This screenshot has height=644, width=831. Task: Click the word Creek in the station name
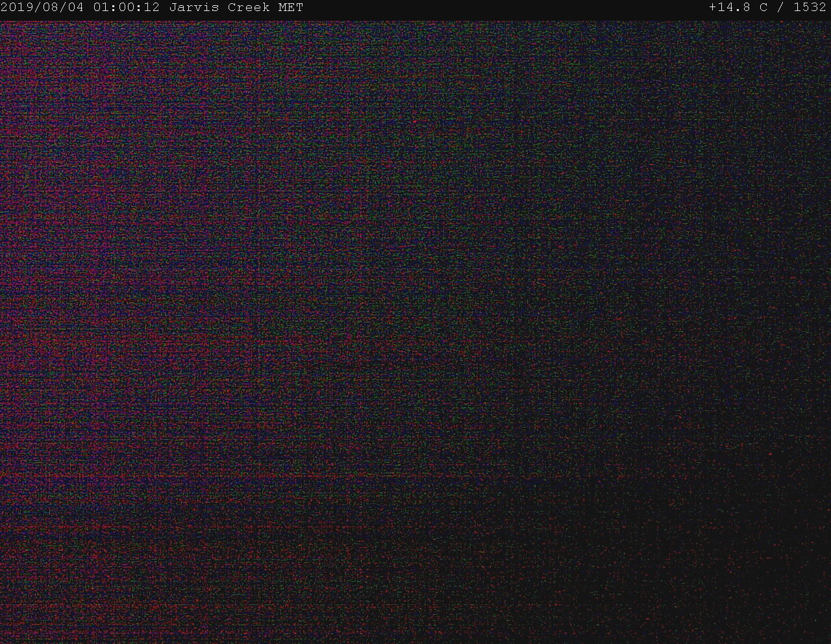point(249,8)
